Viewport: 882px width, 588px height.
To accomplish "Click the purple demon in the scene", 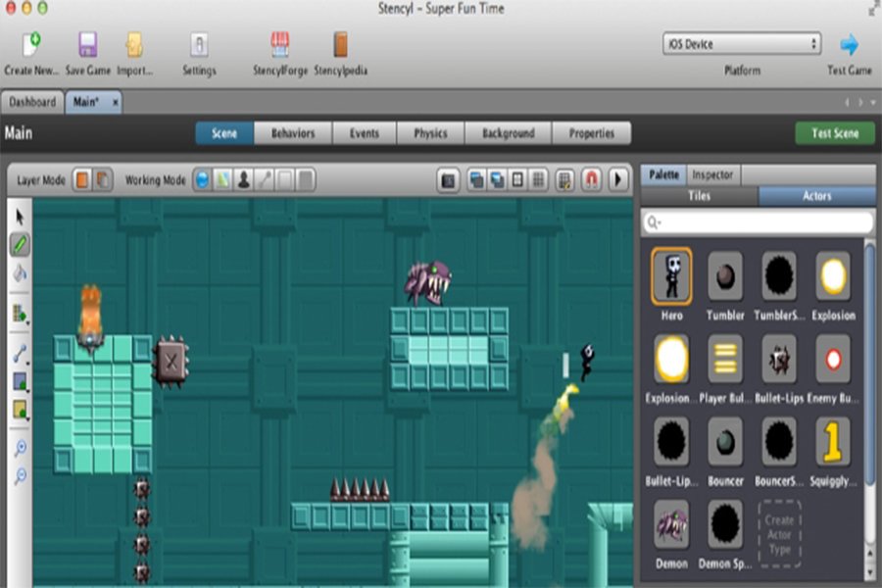I will coord(428,283).
